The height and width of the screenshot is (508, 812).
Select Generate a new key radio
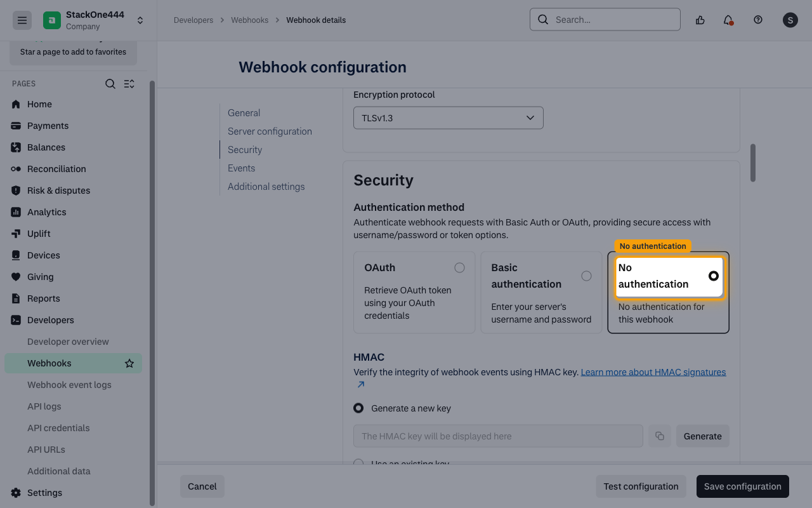click(358, 408)
